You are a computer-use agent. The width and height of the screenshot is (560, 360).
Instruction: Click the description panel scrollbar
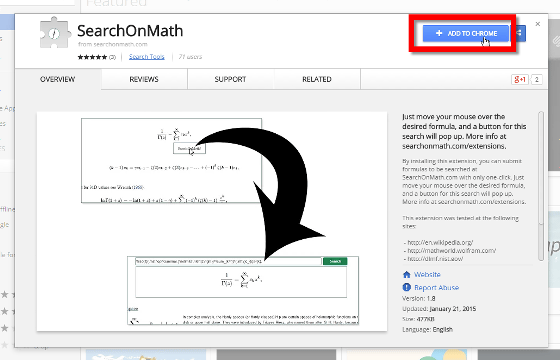[541, 186]
